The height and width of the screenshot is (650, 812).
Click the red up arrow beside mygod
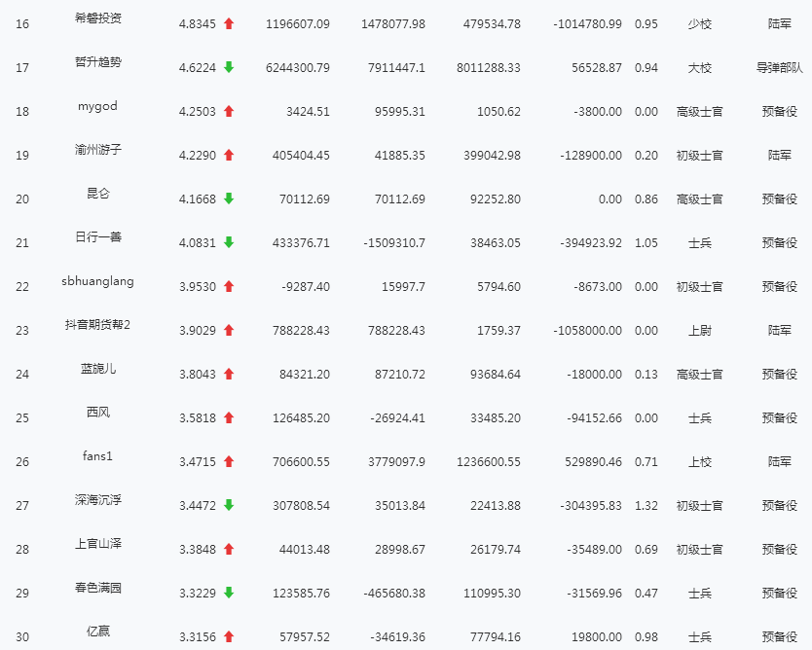point(229,111)
